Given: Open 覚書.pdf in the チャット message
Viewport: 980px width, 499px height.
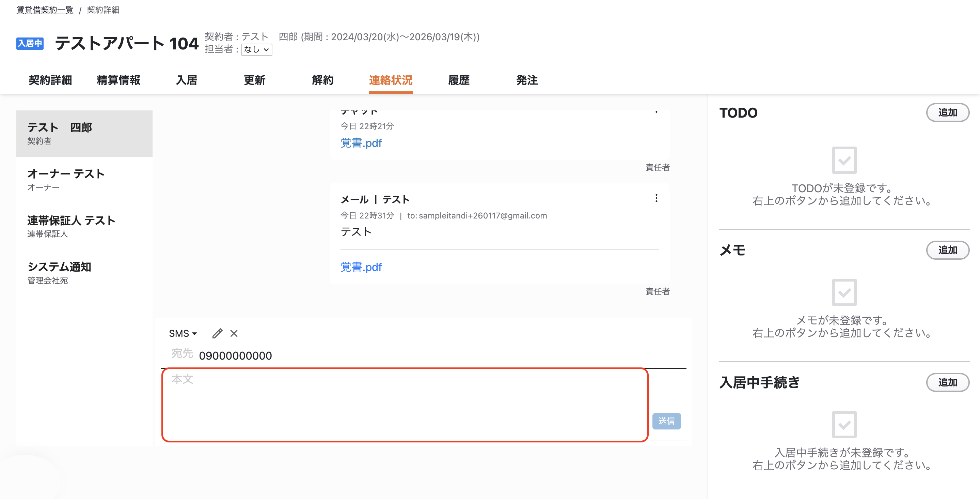Looking at the screenshot, I should coord(361,143).
